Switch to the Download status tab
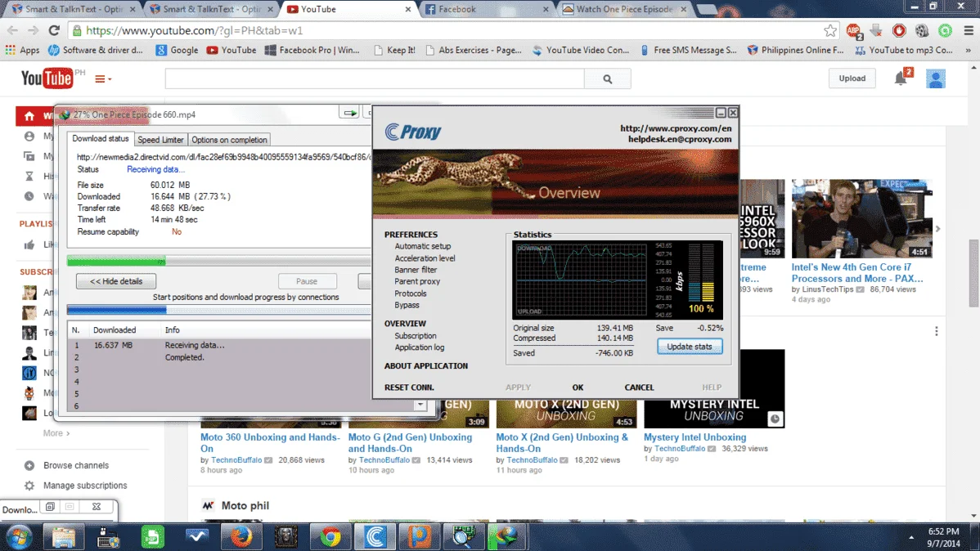Viewport: 980px width, 551px height. tap(100, 139)
